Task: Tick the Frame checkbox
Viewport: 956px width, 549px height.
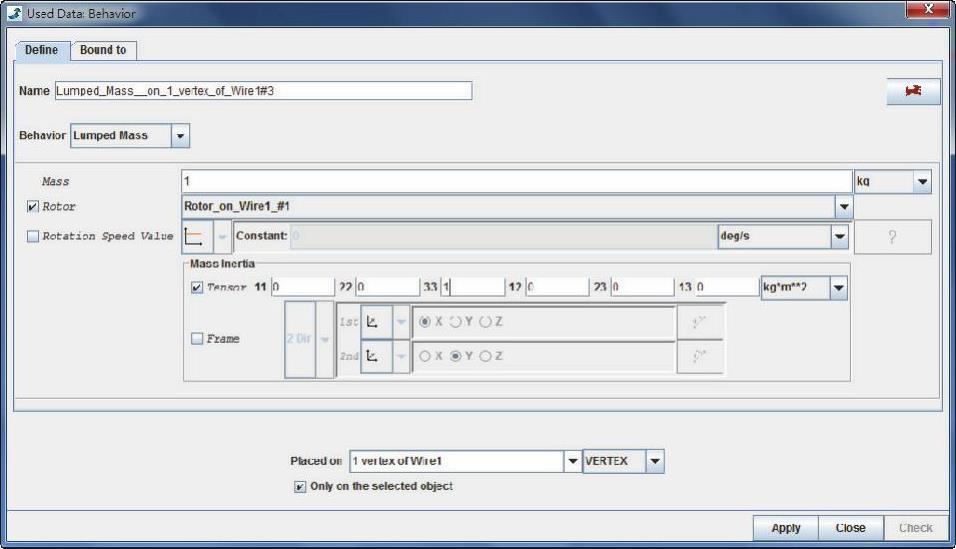Action: coord(197,340)
